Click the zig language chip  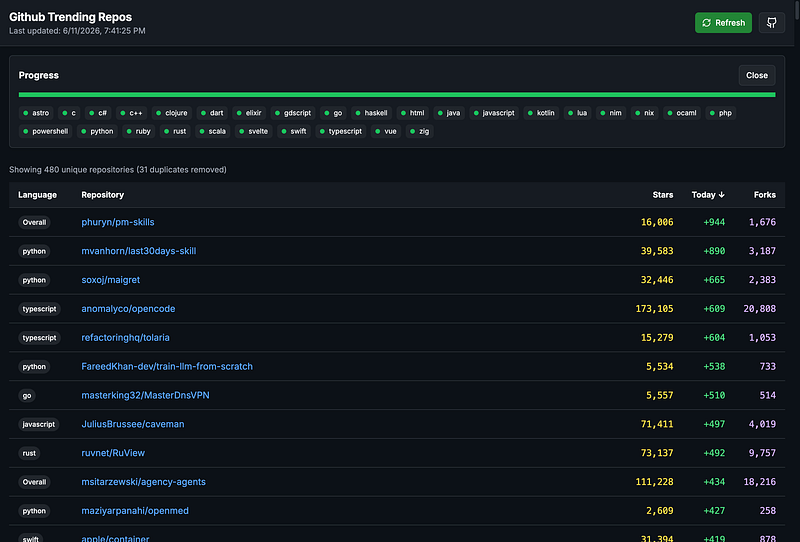[419, 131]
